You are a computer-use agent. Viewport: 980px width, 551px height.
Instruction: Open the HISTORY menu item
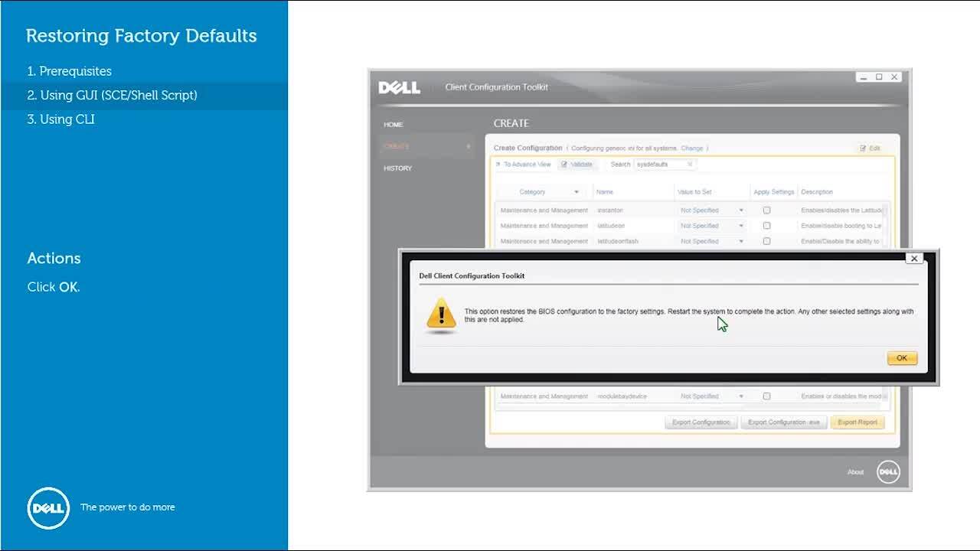coord(397,168)
